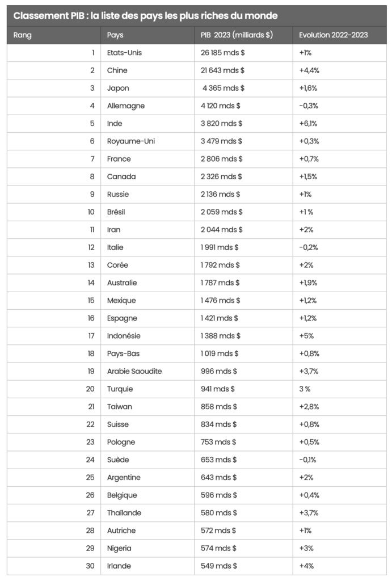Click the Pays column header
The image size is (392, 581).
[115, 35]
